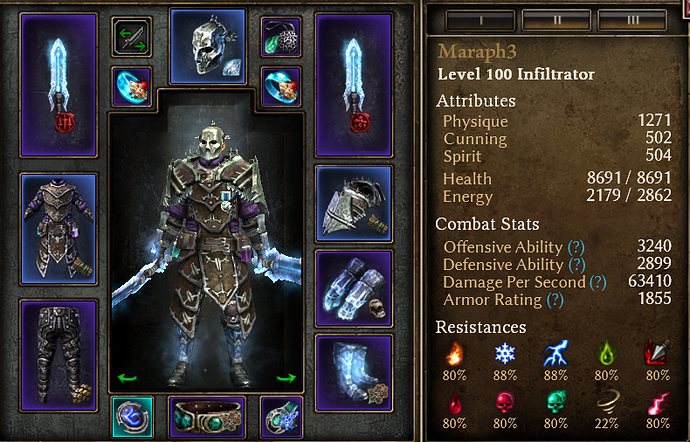Rotate character left with green arrow
The height and width of the screenshot is (442, 690).
[x=127, y=378]
